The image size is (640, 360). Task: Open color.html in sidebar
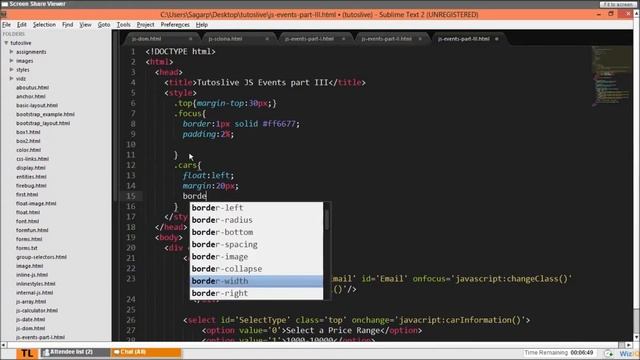point(28,150)
